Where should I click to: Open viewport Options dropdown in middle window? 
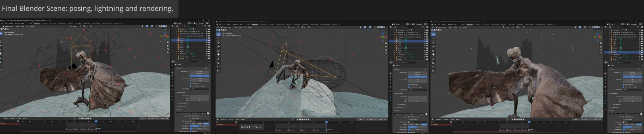(x=384, y=30)
